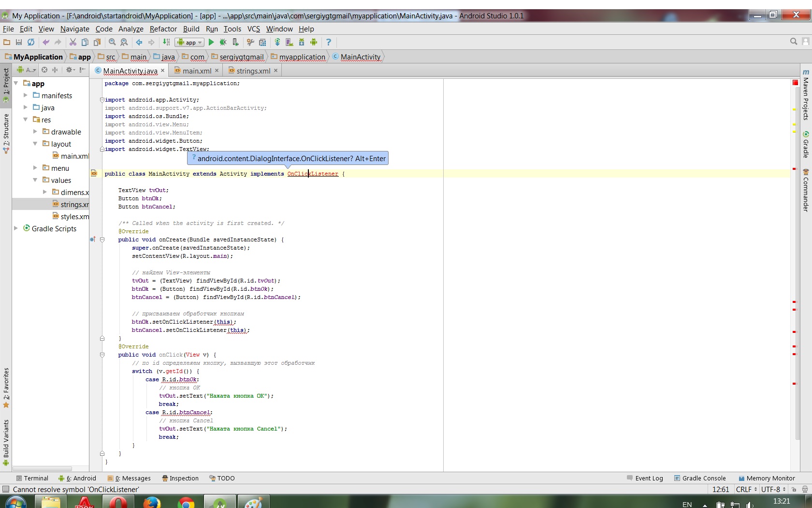Open Project panel gear settings menu
This screenshot has height=508, width=812.
click(70, 70)
